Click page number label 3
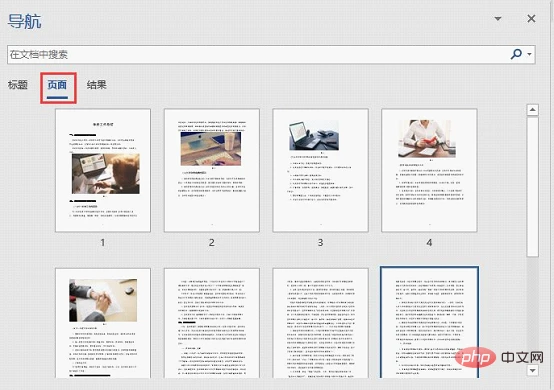 [320, 242]
